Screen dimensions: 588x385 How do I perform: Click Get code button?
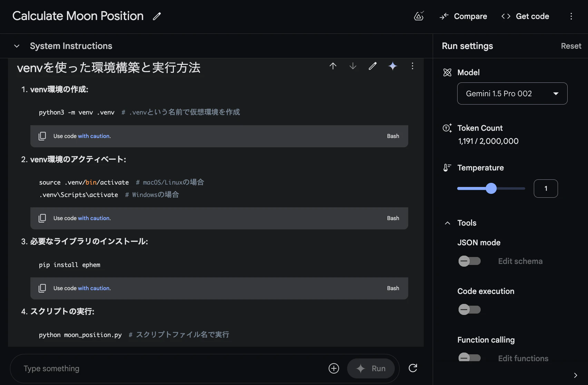[x=525, y=16]
